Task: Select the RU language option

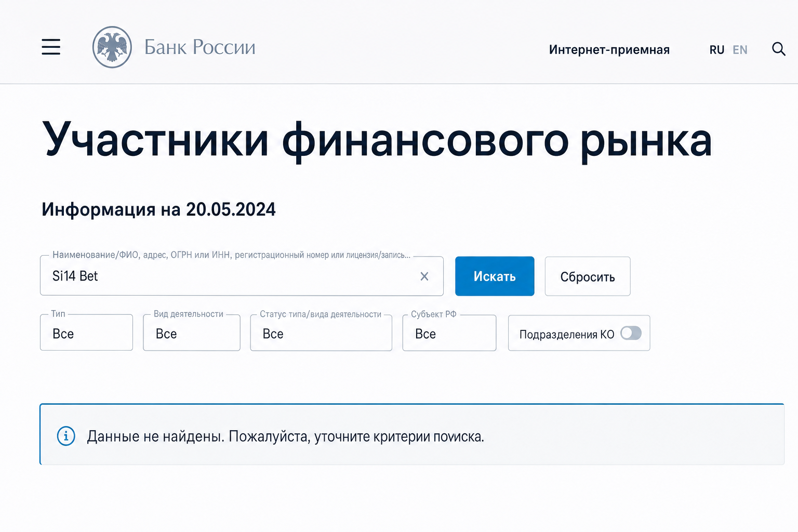Action: [716, 50]
